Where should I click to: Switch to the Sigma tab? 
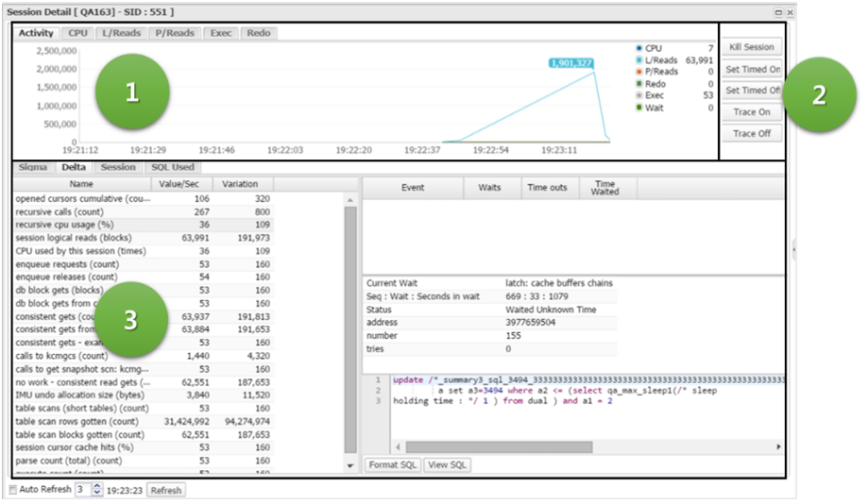[x=33, y=167]
